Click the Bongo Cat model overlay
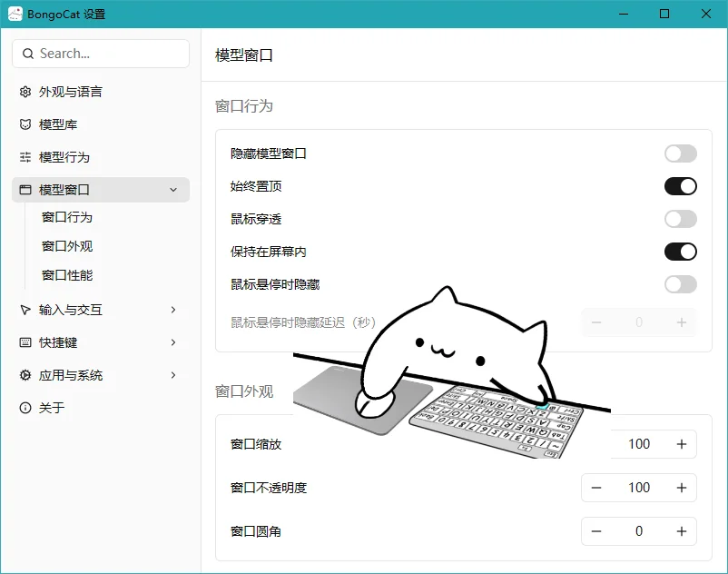728x574 pixels. click(x=452, y=372)
